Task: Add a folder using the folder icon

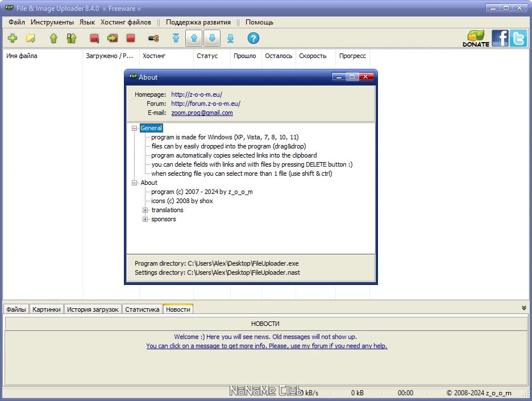Action: 31,38
